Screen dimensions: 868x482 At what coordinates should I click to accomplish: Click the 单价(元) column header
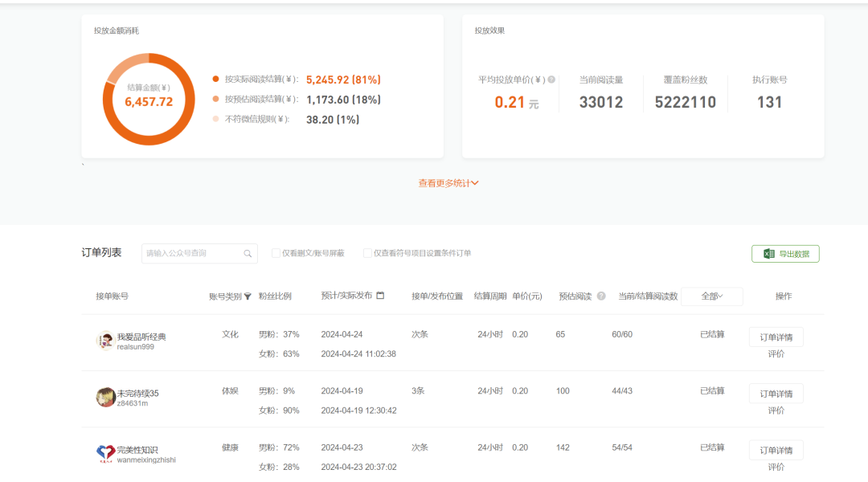click(x=527, y=296)
